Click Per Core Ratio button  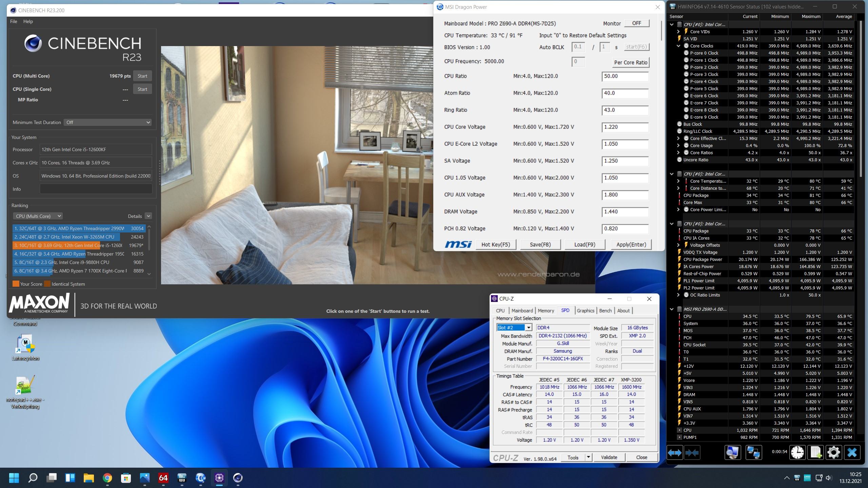click(x=631, y=62)
